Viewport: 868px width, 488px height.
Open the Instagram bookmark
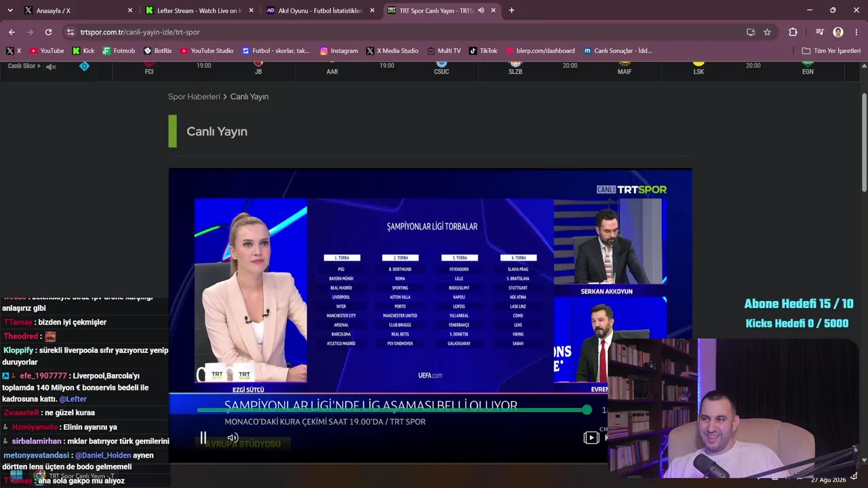coord(339,51)
